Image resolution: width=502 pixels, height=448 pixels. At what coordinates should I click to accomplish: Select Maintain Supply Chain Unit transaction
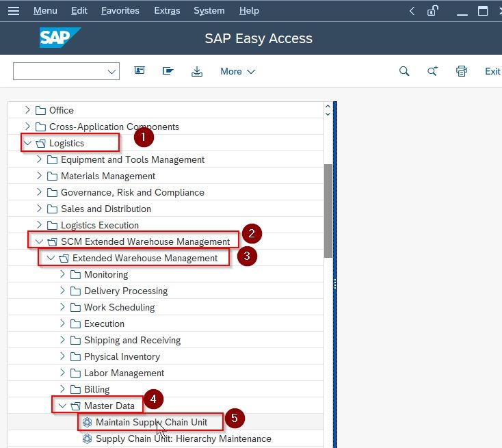coord(151,422)
